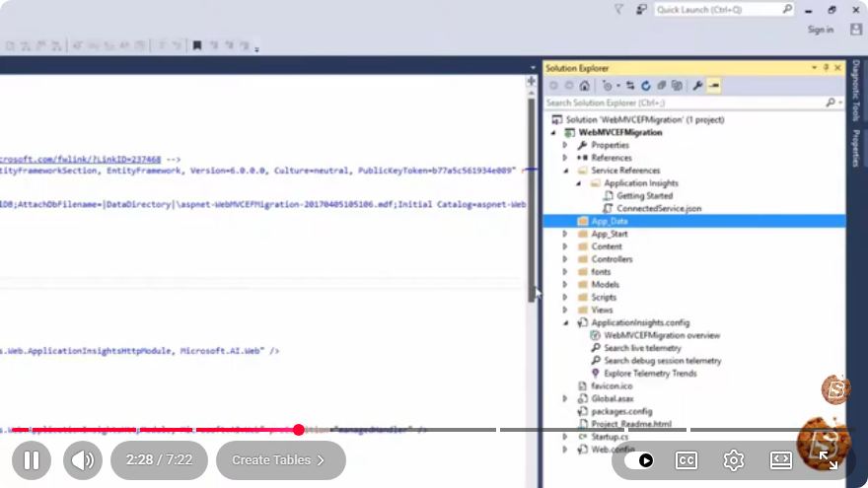Click the Create Tables chapter button

(x=281, y=459)
